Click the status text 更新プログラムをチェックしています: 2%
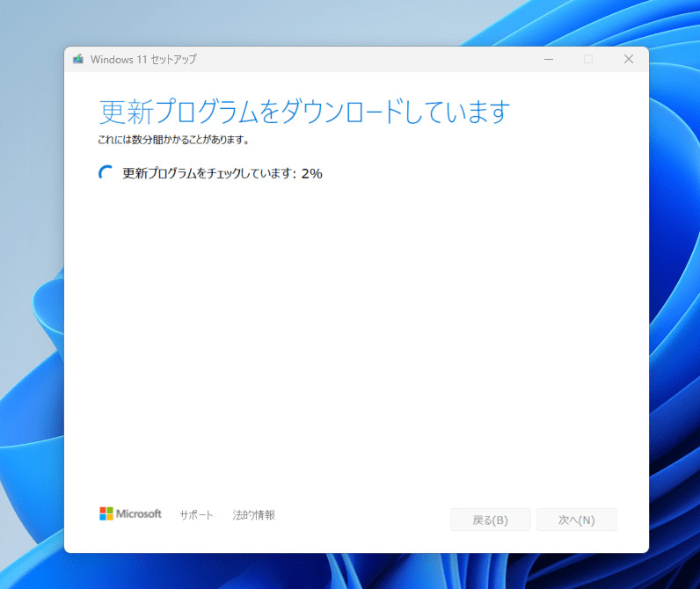Viewport: 700px width, 589px height. click(x=222, y=173)
